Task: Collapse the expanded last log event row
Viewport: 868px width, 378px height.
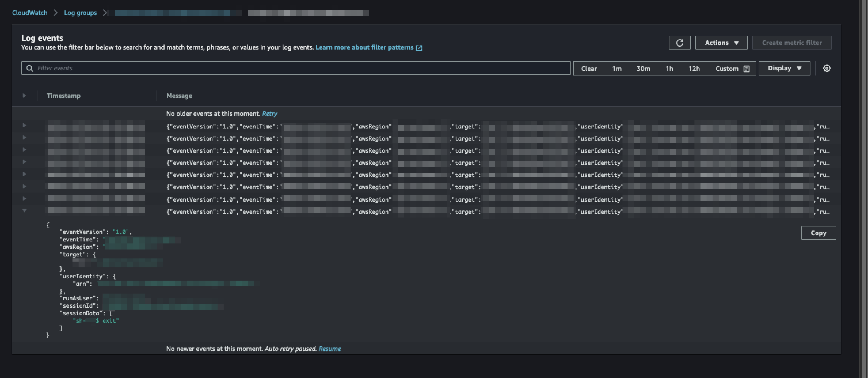Action: coord(24,211)
